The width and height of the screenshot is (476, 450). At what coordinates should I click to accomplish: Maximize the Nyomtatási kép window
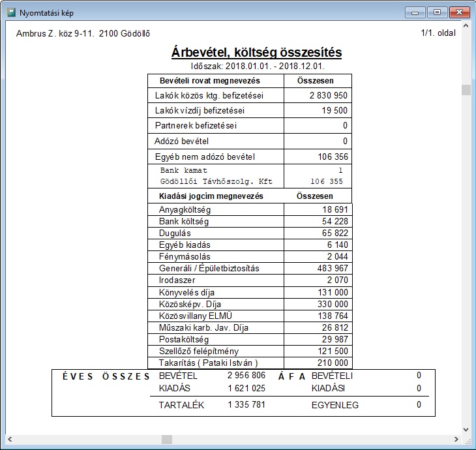click(437, 12)
